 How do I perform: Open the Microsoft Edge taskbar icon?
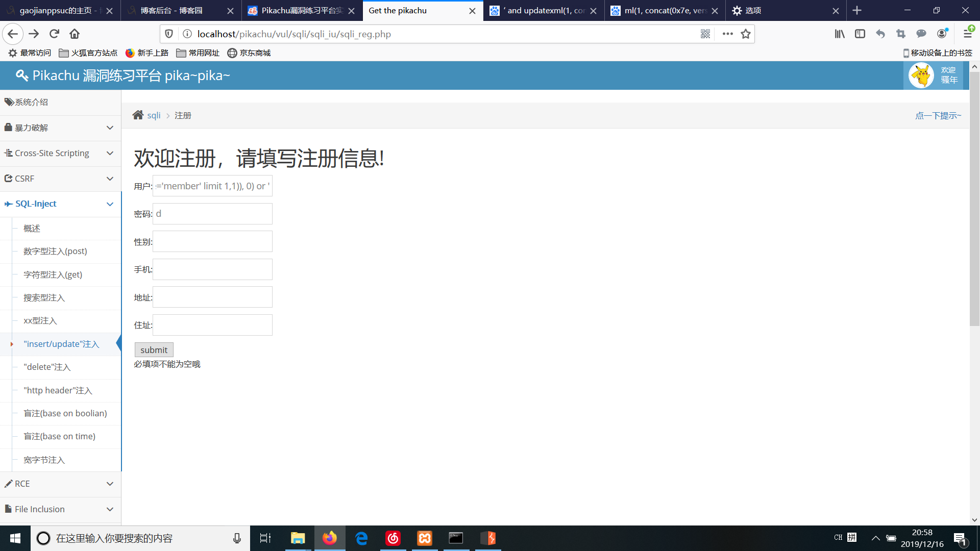(361, 538)
